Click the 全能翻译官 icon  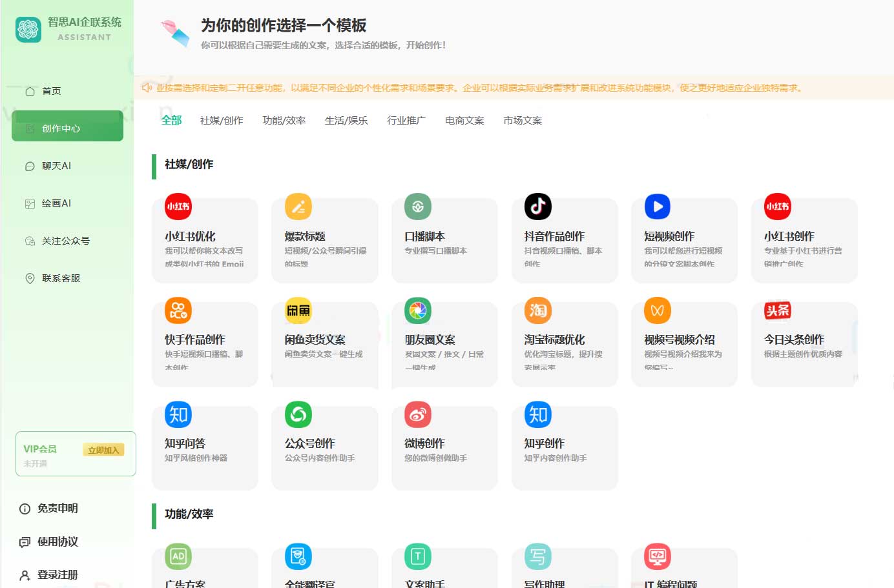click(x=298, y=556)
